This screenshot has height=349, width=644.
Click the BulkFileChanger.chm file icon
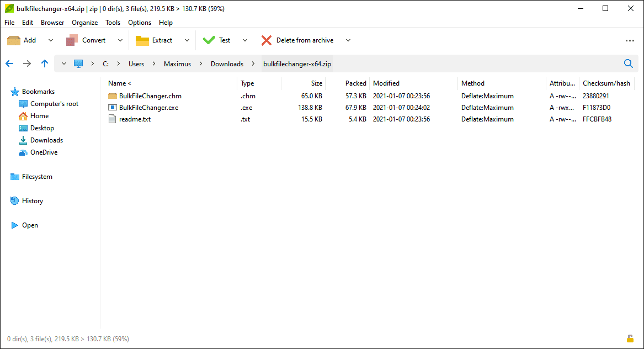113,96
